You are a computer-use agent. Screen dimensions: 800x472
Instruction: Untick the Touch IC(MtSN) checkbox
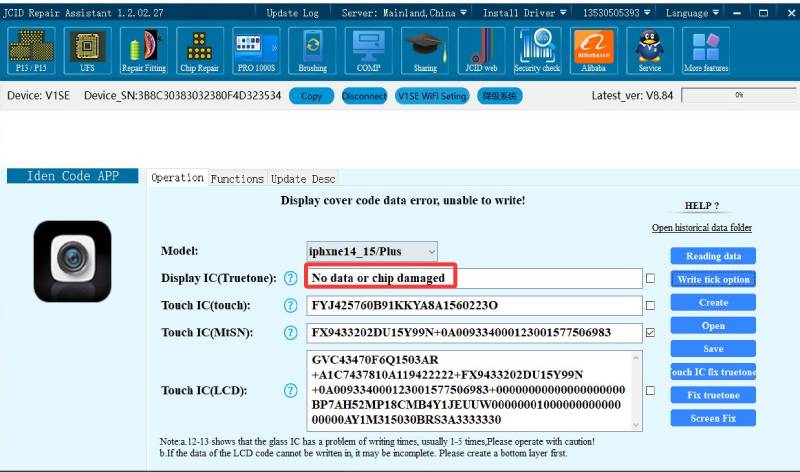pos(650,333)
